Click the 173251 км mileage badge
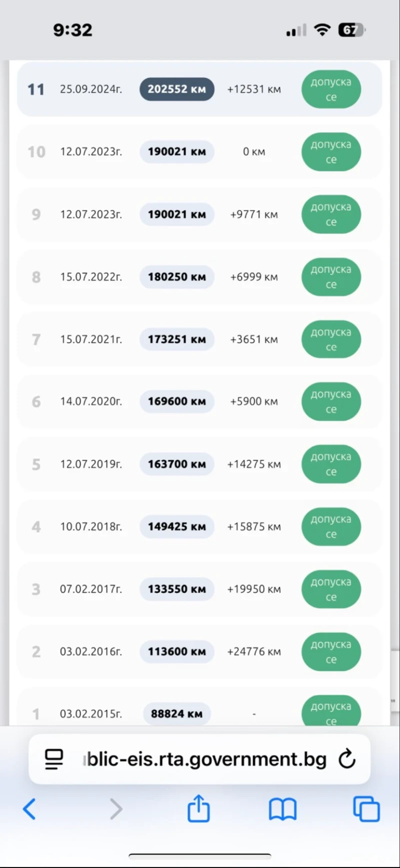 coord(176,339)
